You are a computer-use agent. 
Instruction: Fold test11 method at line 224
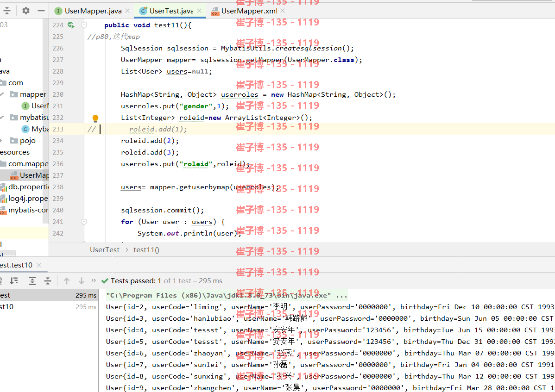point(84,25)
